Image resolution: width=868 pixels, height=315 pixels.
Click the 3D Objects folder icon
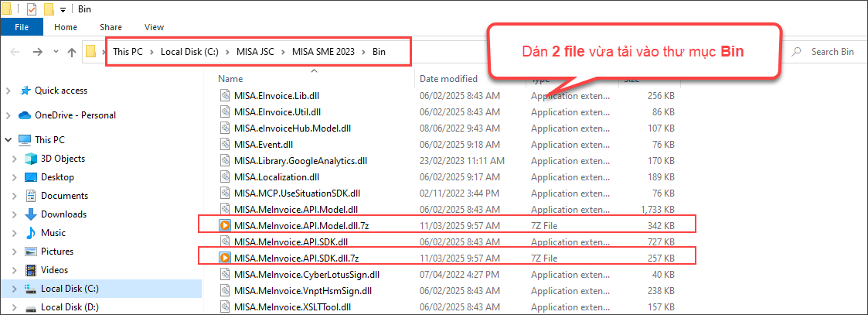tap(31, 159)
